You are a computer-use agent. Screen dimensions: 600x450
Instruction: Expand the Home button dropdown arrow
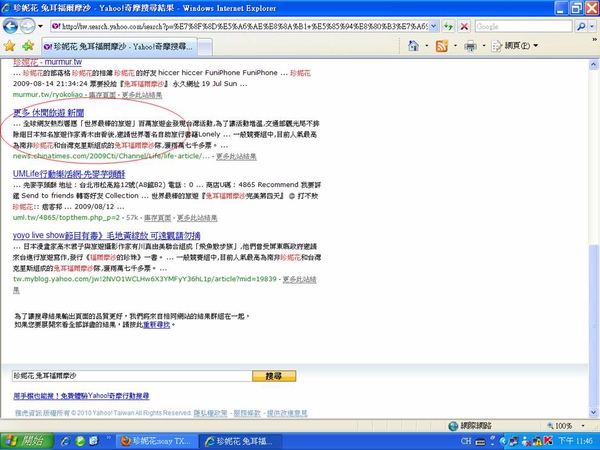(427, 46)
